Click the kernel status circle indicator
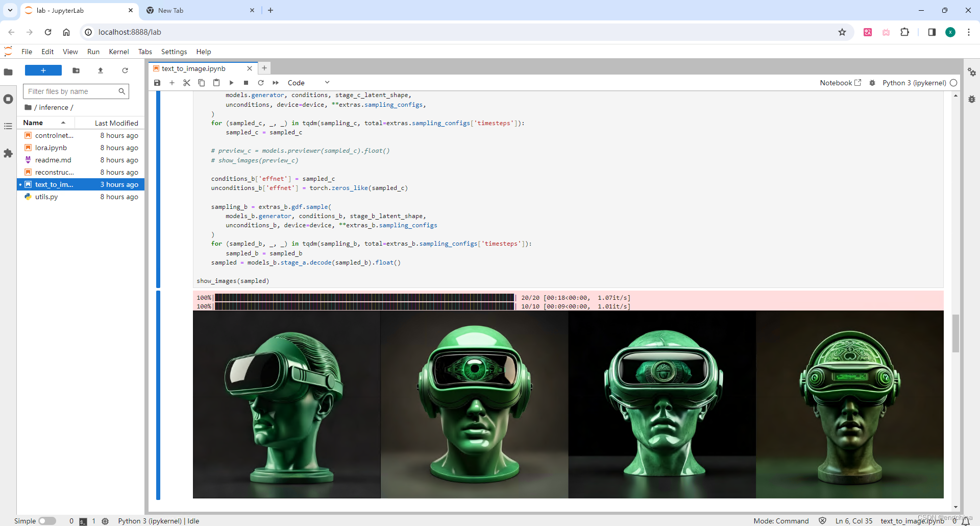The height and width of the screenshot is (526, 980). pos(953,83)
